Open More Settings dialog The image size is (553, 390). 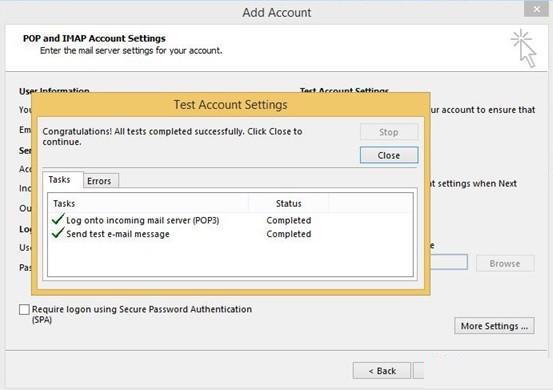[x=494, y=326]
